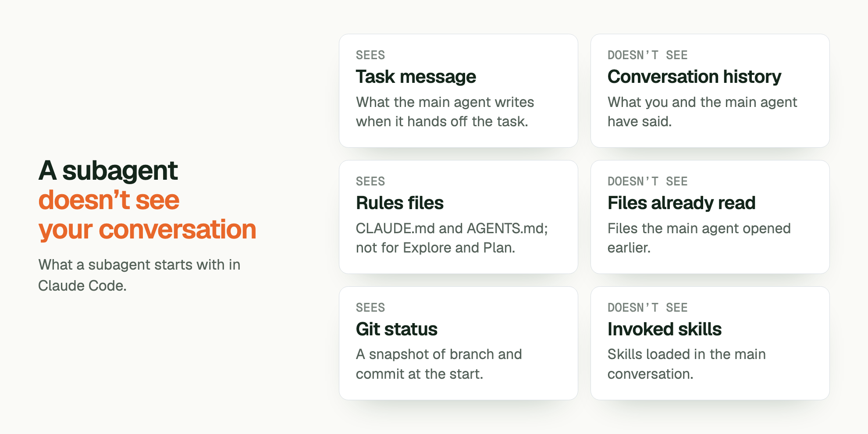Click the orange 'doesn't see' heading line

[x=109, y=200]
